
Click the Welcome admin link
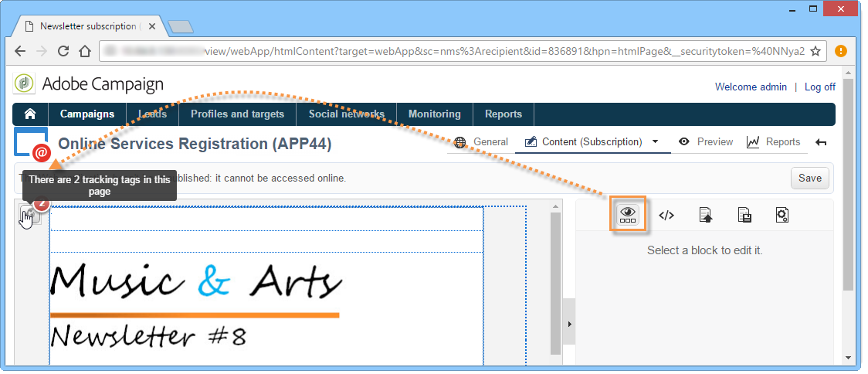click(751, 87)
